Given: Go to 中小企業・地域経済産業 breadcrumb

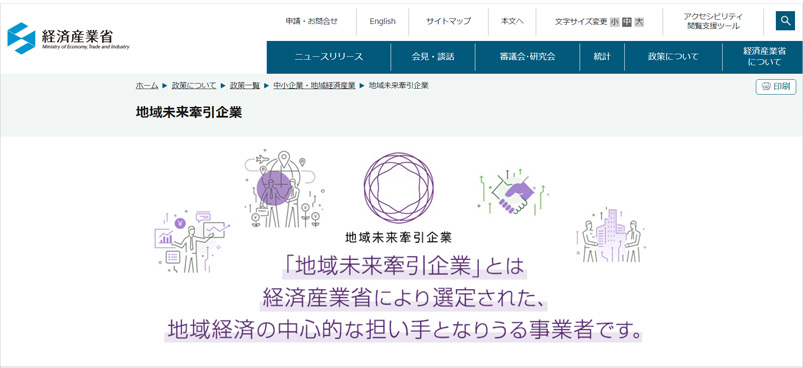Looking at the screenshot, I should [314, 86].
